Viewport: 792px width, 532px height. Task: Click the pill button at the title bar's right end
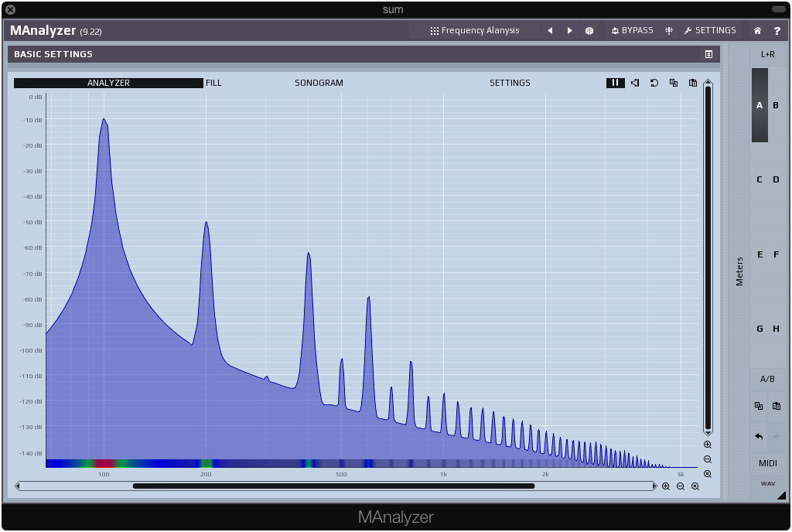pos(778,9)
